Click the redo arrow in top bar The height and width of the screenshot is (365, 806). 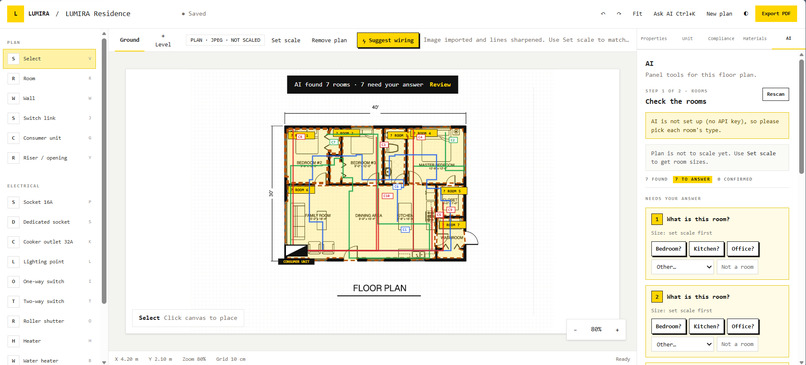[x=618, y=14]
